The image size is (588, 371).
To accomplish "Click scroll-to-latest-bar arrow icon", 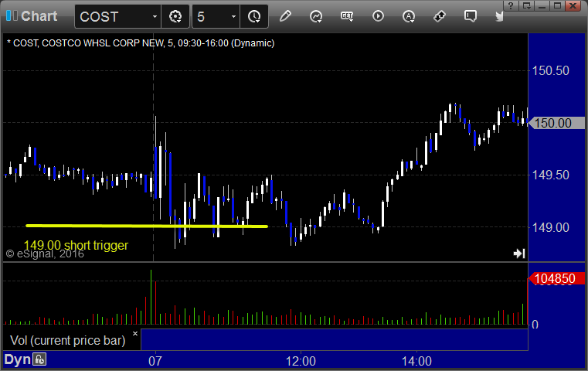I will tap(519, 254).
